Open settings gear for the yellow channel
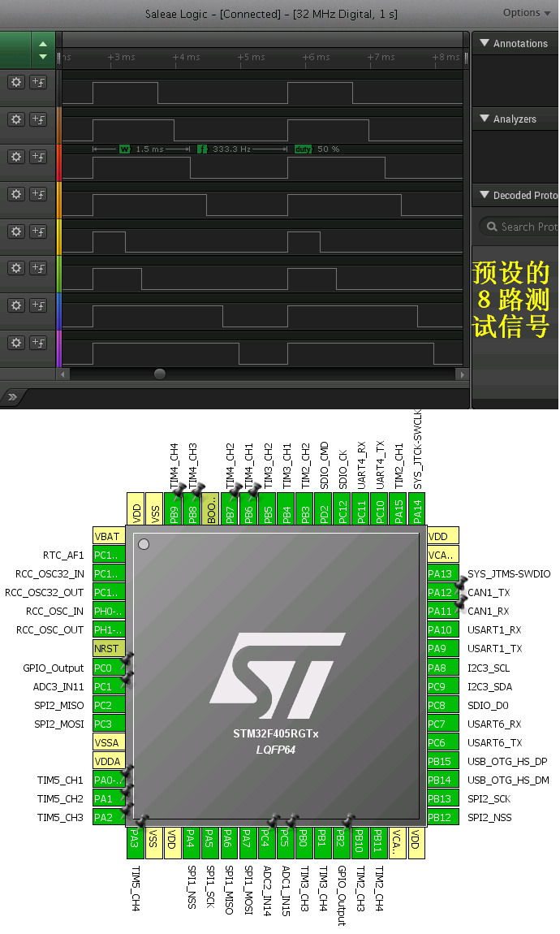This screenshot has width=560, height=934. 16,231
